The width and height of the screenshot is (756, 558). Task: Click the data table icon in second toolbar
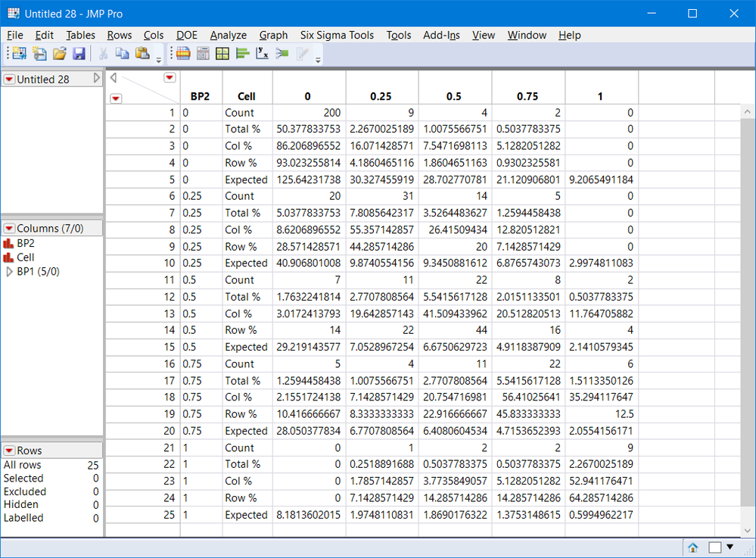pyautogui.click(x=183, y=54)
